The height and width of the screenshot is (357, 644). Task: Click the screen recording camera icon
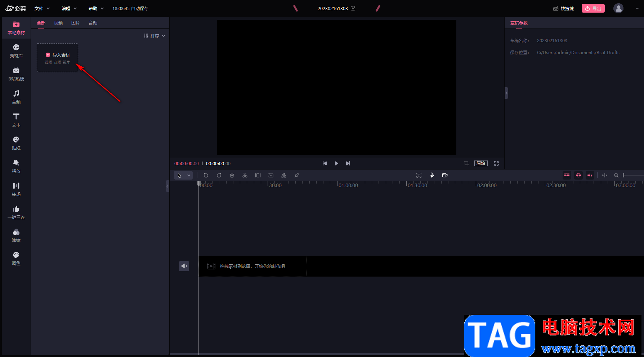coord(445,175)
